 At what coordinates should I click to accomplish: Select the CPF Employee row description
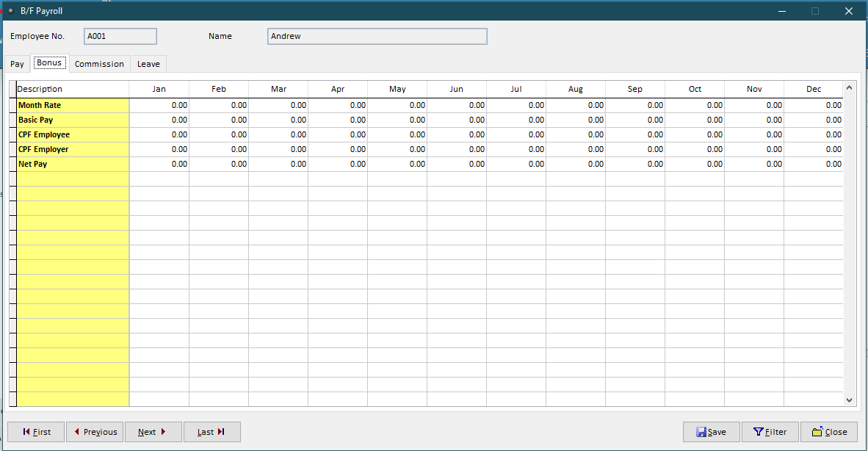[x=73, y=134]
